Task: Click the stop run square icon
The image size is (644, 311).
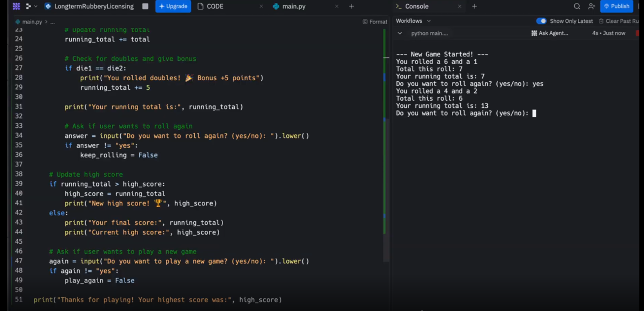Action: 145,6
